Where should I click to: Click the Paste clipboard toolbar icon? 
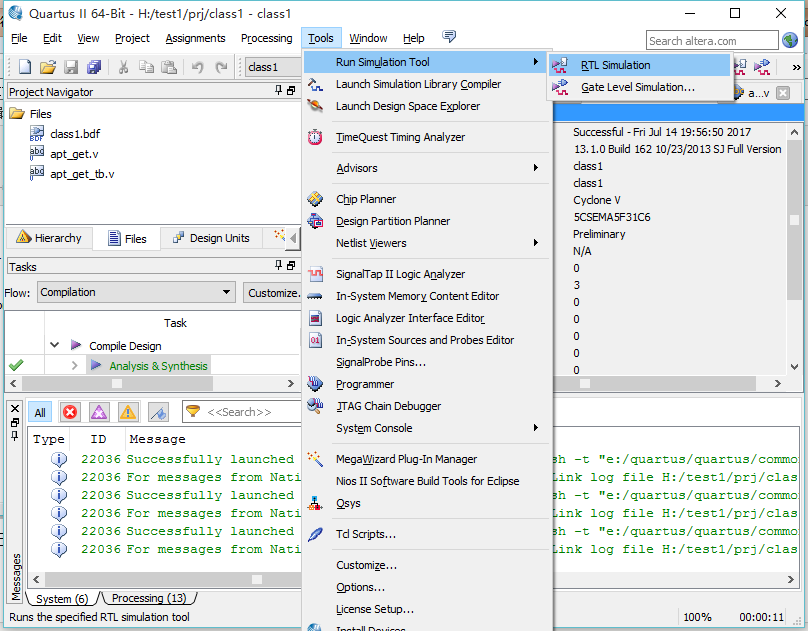[x=169, y=67]
